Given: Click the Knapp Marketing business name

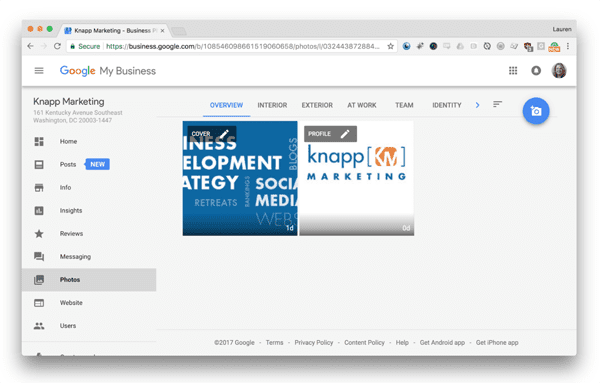Looking at the screenshot, I should click(x=69, y=101).
